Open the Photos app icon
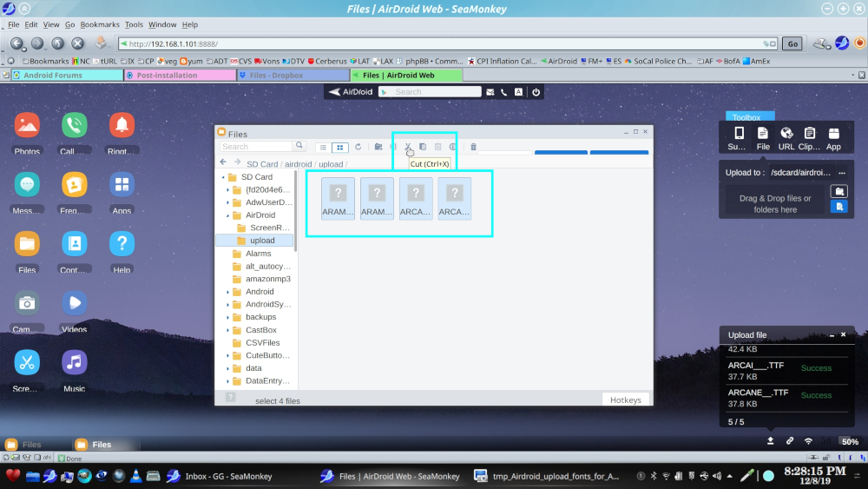 27,126
